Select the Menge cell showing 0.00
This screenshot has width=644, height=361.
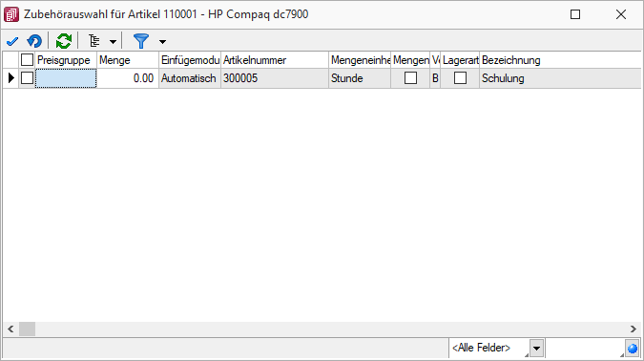coord(128,78)
